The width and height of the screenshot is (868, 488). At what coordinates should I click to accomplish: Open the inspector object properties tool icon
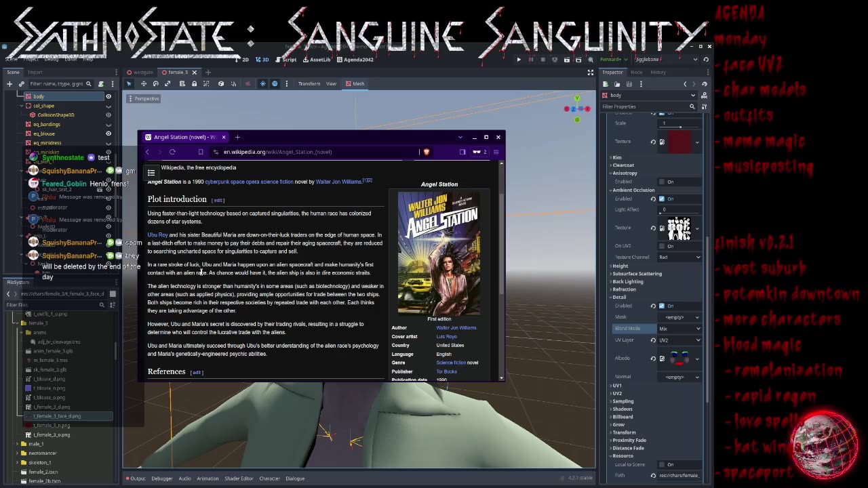[x=705, y=106]
